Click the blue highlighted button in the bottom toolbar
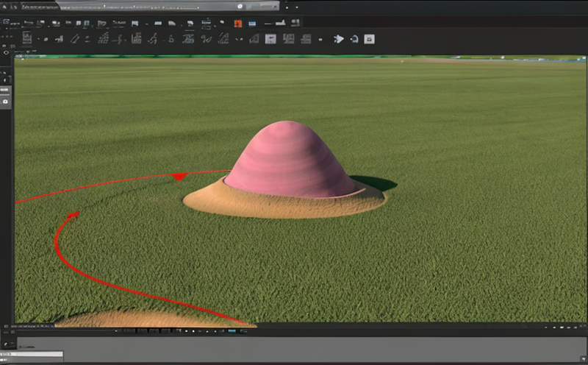The height and width of the screenshot is (365, 588). (x=232, y=331)
